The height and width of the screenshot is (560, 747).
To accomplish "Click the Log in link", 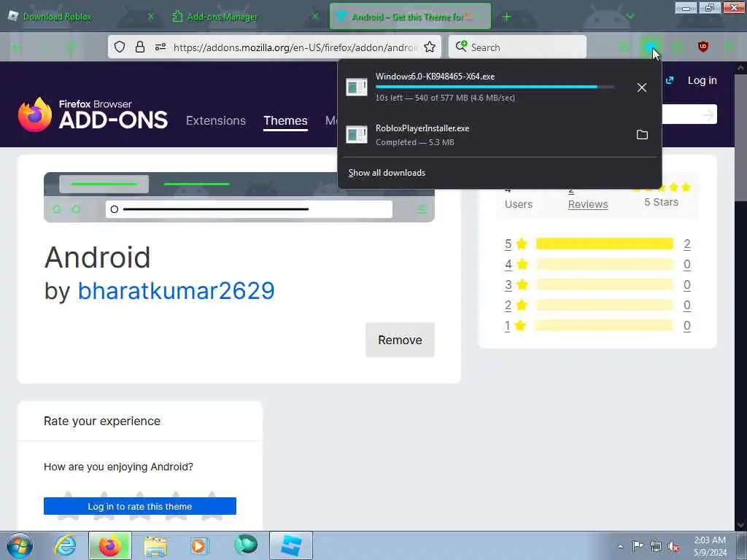I will (702, 80).
